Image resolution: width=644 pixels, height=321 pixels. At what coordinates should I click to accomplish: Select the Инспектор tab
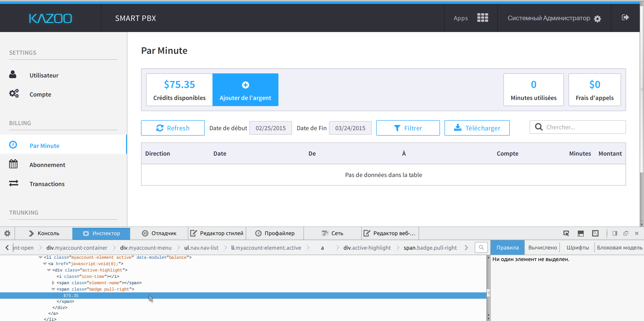point(101,233)
